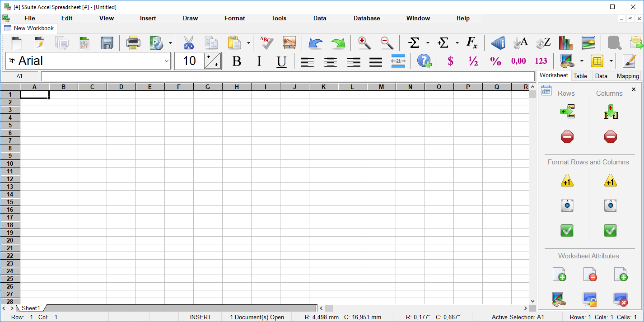This screenshot has height=322, width=644.
Task: Click the Print icon in the toolbar
Action: tap(133, 43)
